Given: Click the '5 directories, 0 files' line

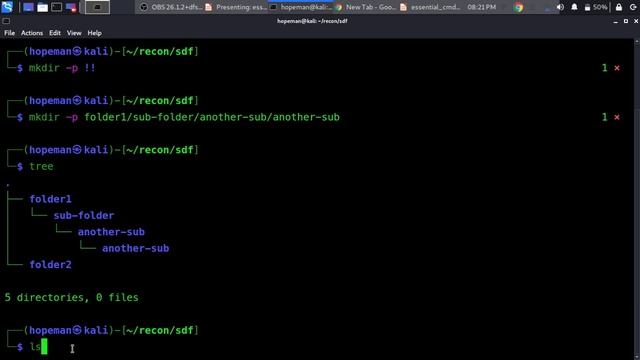Looking at the screenshot, I should (x=71, y=297).
